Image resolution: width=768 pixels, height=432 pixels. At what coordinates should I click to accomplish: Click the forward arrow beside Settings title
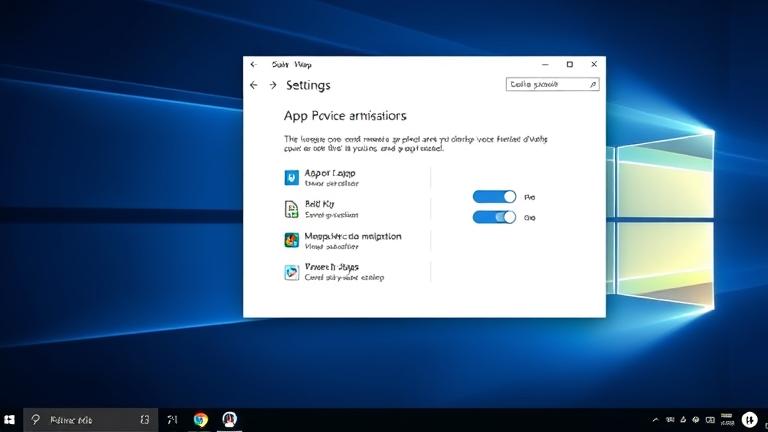(273, 85)
